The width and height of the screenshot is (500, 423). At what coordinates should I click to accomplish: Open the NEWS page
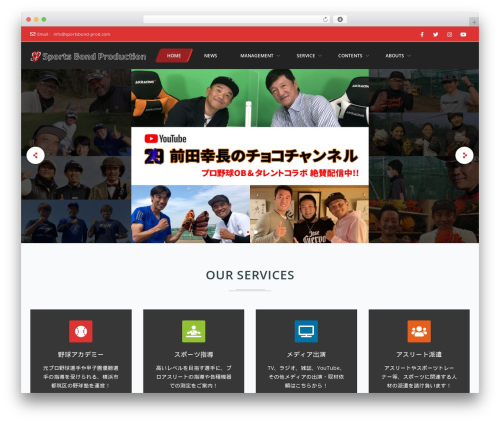pyautogui.click(x=210, y=56)
